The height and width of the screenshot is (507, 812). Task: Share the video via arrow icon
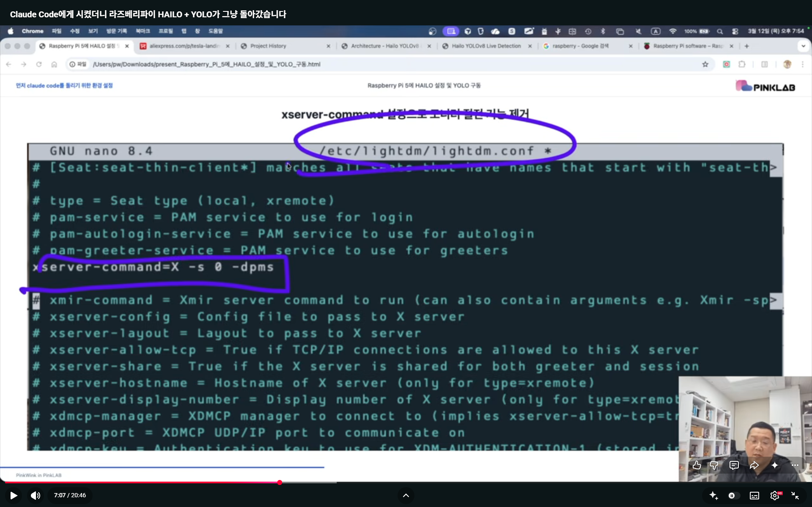754,465
